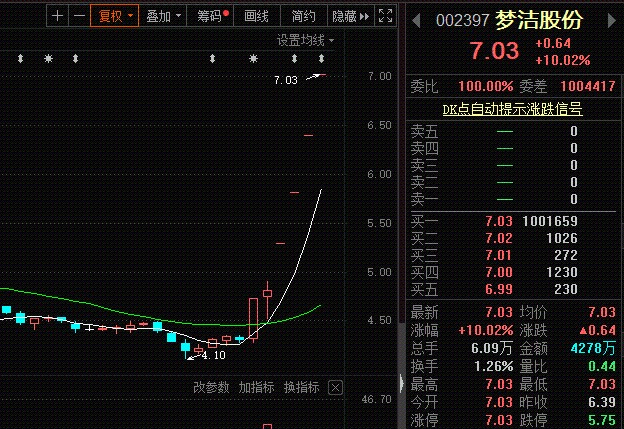The image size is (624, 429).
Task: Click 昨收 value 6.39
Action: [x=602, y=402]
